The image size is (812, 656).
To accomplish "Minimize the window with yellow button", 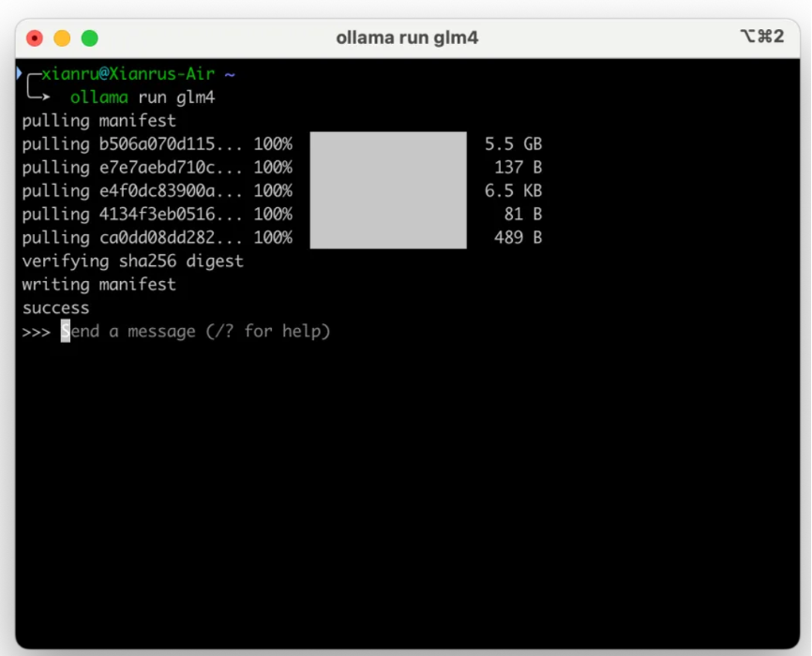I will [62, 38].
